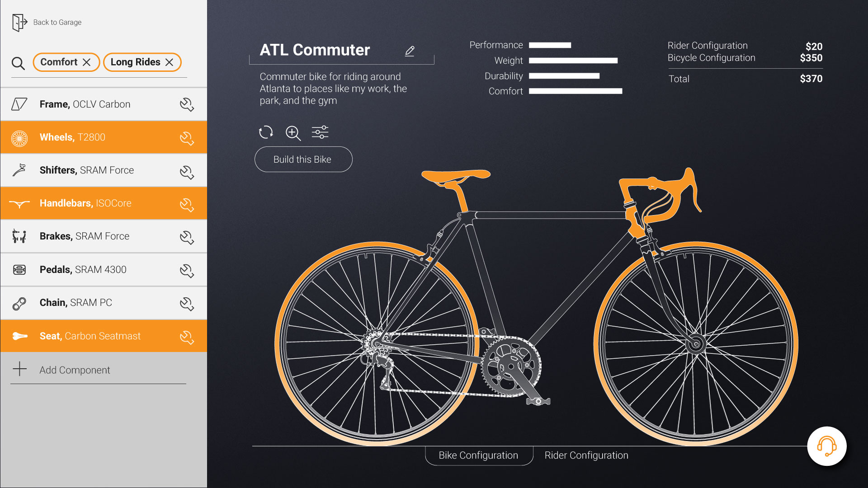
Task: Open the sliders adjustment settings icon
Action: pos(320,132)
